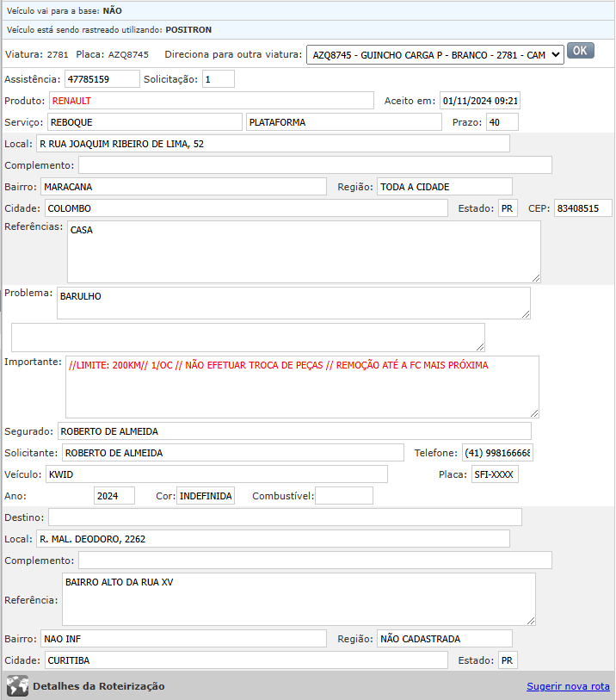616x700 pixels.
Task: Click the Viatura: 2781 label text
Action: 37,54
